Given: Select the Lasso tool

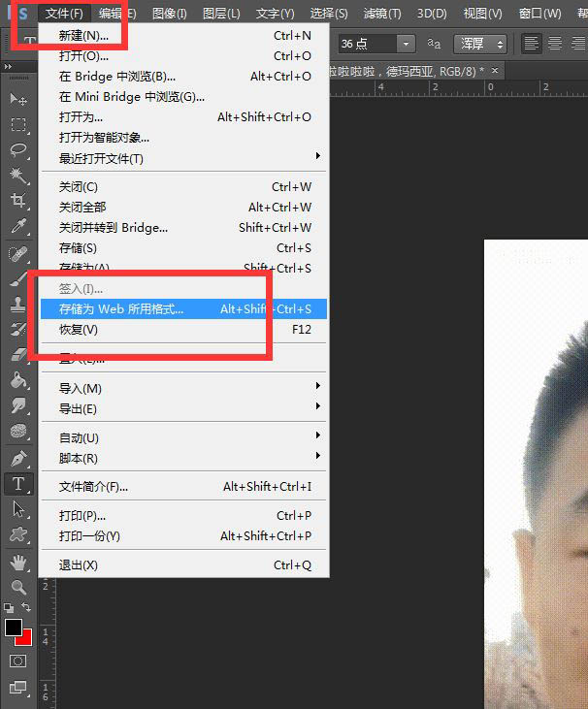Looking at the screenshot, I should 18,149.
